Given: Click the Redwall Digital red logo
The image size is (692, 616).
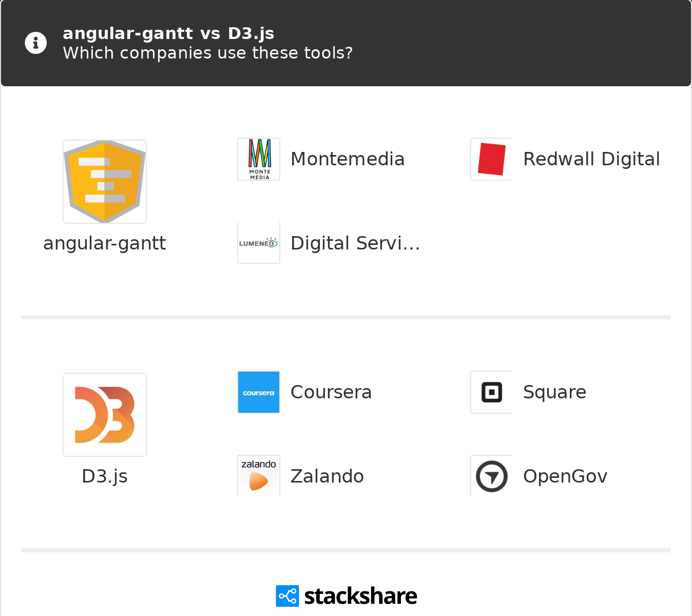Looking at the screenshot, I should [492, 159].
